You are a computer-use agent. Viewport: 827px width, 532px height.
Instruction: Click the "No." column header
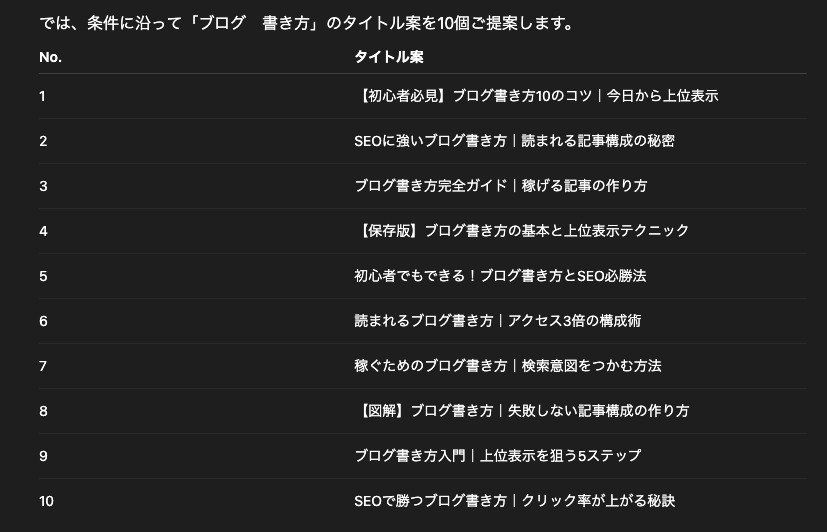pyautogui.click(x=50, y=57)
